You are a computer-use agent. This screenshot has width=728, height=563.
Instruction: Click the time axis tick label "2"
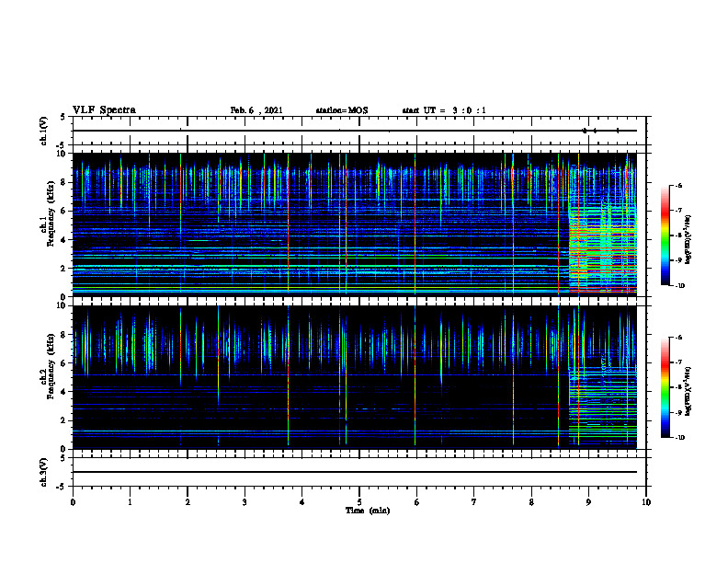[188, 502]
